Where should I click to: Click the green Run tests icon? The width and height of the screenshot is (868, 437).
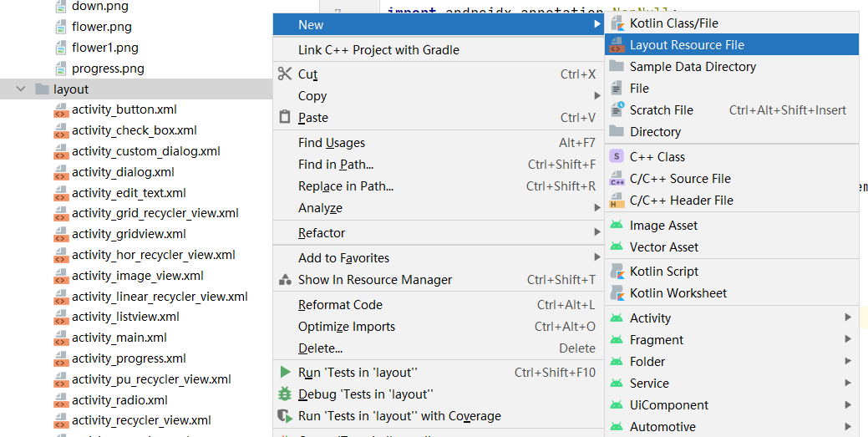point(285,373)
